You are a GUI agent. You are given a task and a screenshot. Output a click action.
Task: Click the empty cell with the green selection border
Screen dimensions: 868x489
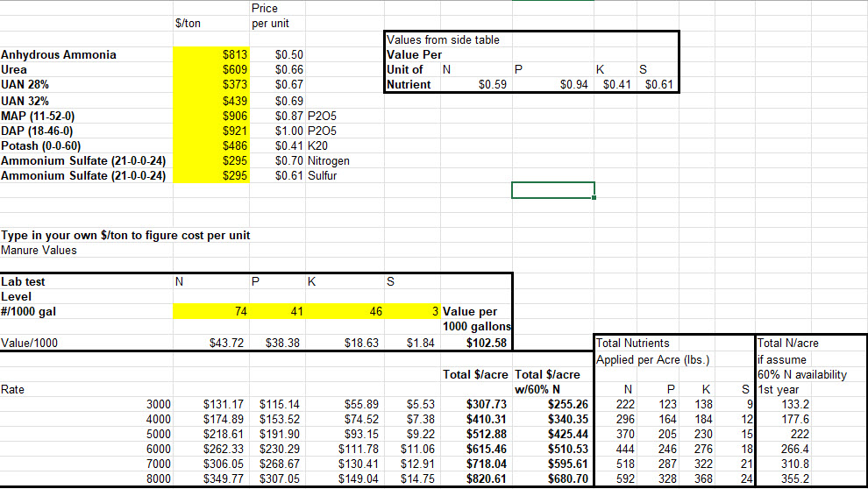pyautogui.click(x=553, y=190)
